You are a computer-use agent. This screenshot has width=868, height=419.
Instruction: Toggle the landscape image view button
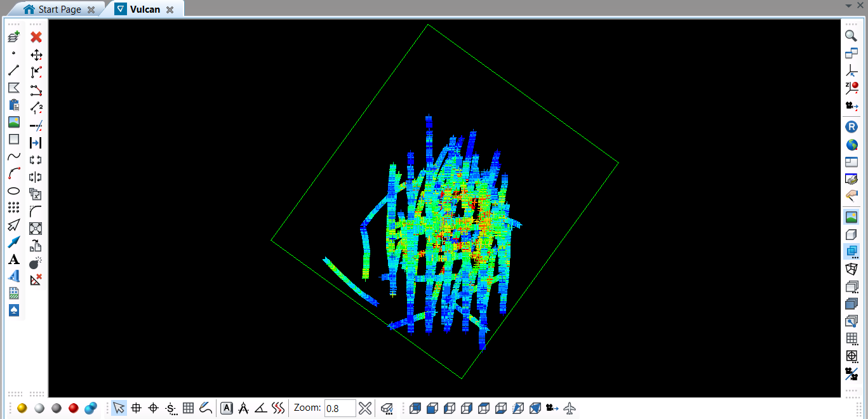click(x=851, y=217)
